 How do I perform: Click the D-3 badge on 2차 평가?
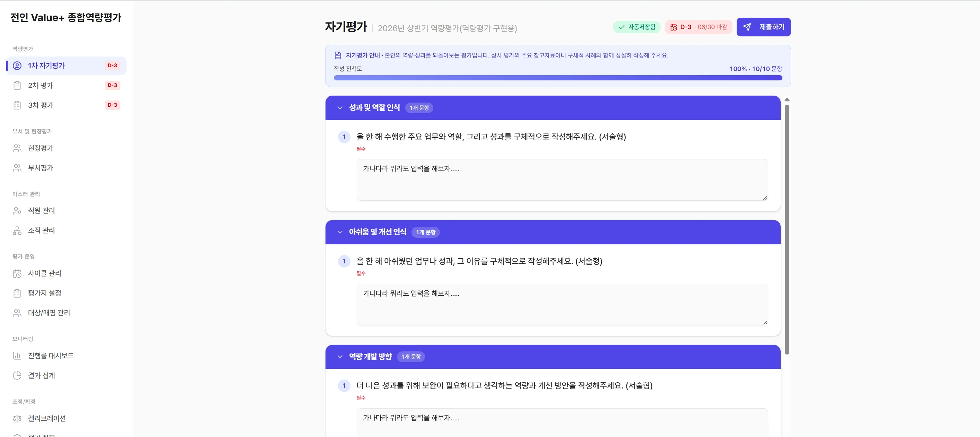click(x=112, y=86)
